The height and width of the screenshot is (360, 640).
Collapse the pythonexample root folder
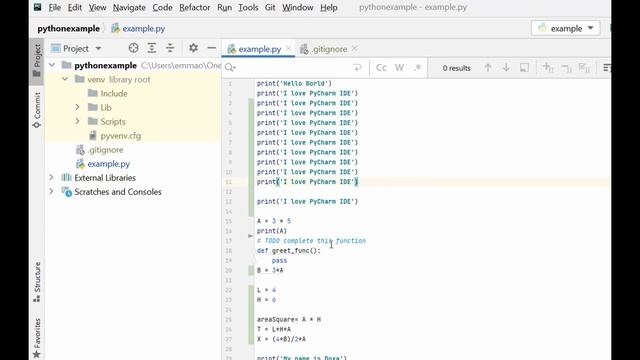pos(52,65)
